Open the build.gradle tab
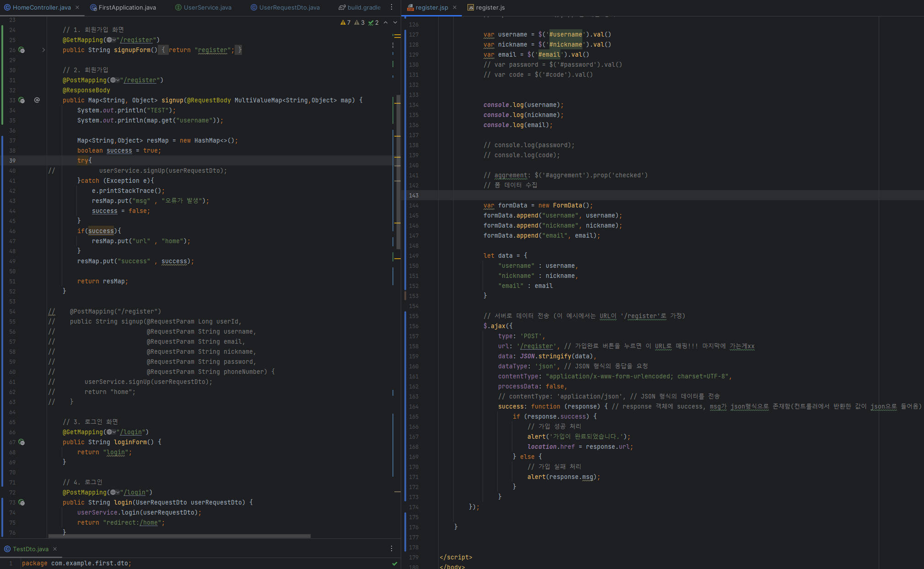The height and width of the screenshot is (569, 924). tap(364, 7)
